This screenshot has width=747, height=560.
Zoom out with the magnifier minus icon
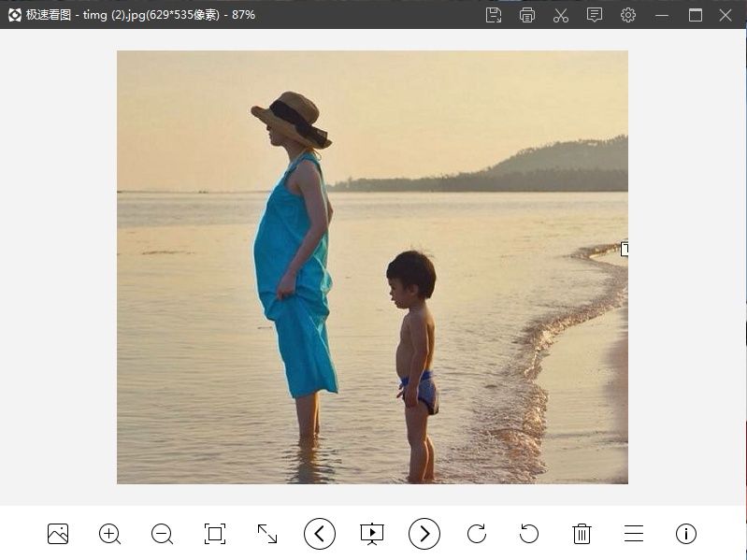point(163,534)
